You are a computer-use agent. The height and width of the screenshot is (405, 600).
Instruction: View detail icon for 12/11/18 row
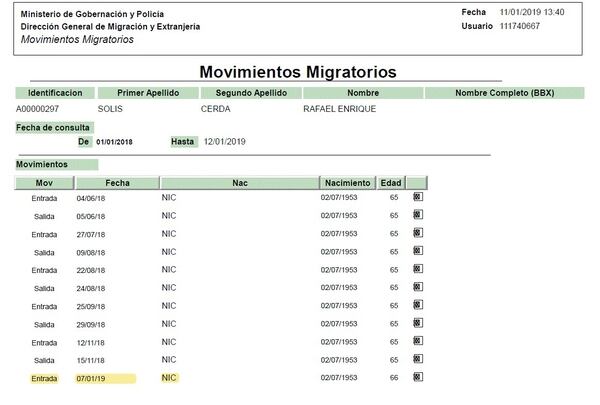click(418, 342)
